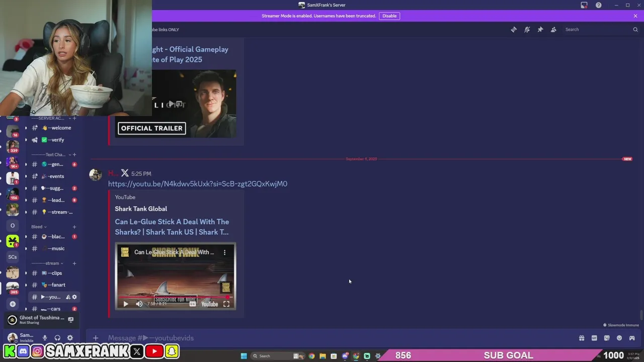The width and height of the screenshot is (644, 362).
Task: Open the emoji picker
Action: tap(619, 338)
